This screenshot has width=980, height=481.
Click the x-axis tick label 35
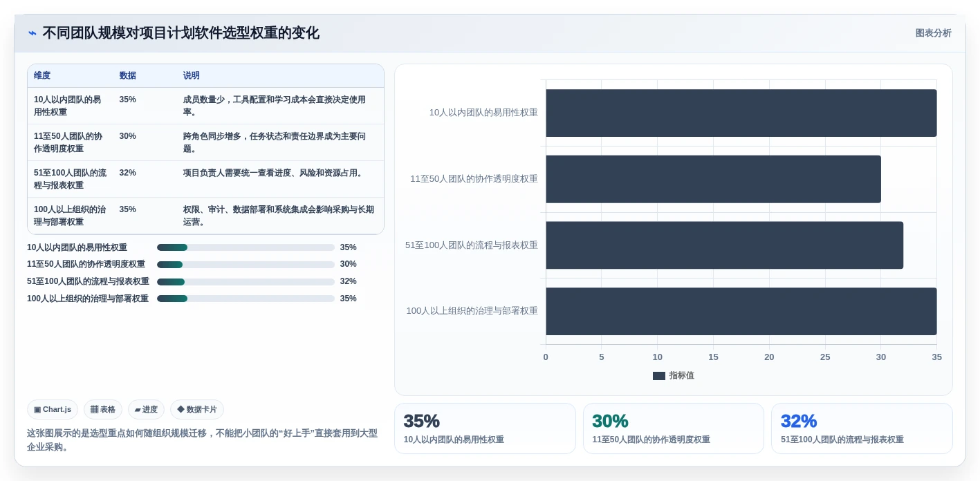[x=936, y=357]
